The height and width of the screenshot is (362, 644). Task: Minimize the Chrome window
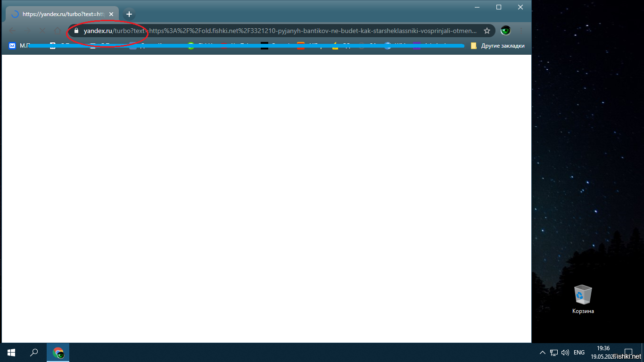click(477, 7)
